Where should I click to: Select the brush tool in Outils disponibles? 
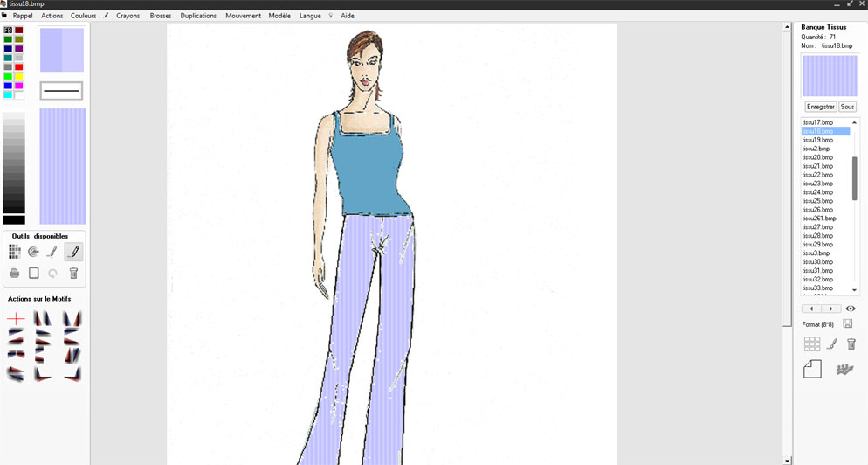[52, 253]
